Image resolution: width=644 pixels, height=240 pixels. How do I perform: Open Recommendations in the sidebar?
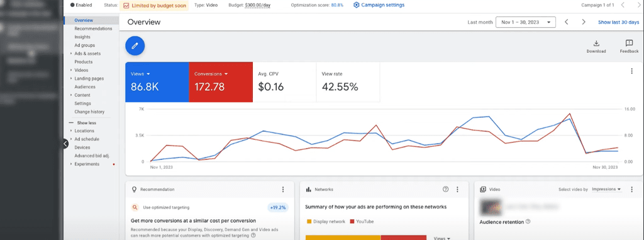coord(93,29)
